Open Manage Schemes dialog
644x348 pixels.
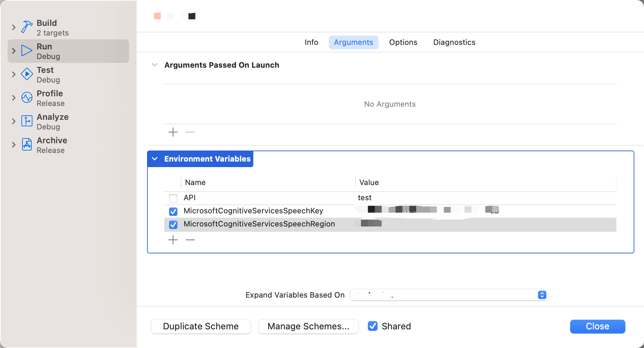tap(308, 326)
